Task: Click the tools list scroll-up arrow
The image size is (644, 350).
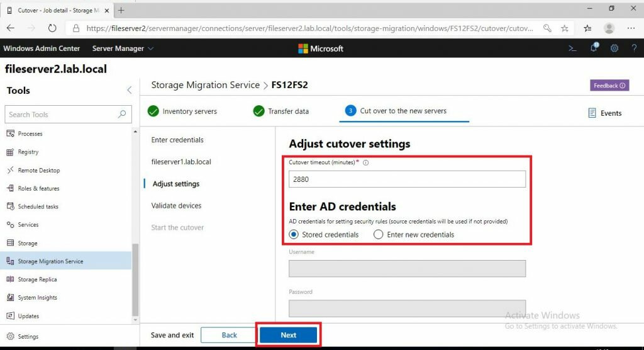Action: (x=135, y=132)
